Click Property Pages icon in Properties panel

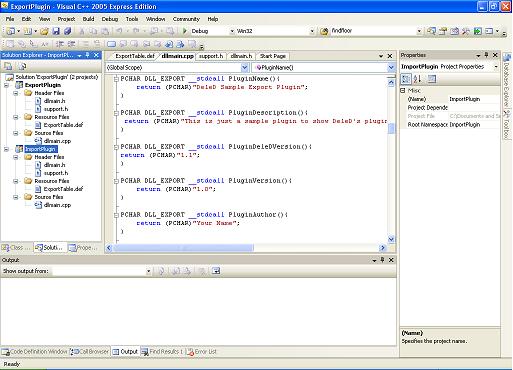click(432, 79)
